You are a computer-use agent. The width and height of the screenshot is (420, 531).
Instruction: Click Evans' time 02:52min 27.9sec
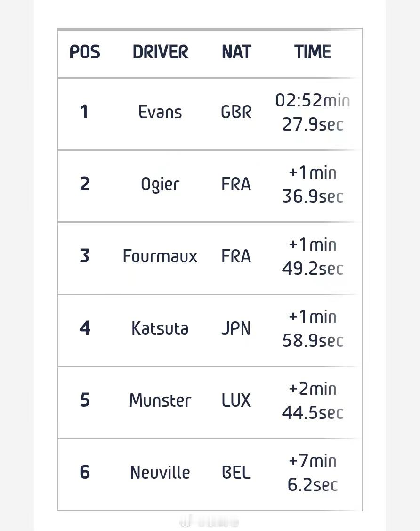tap(313, 112)
